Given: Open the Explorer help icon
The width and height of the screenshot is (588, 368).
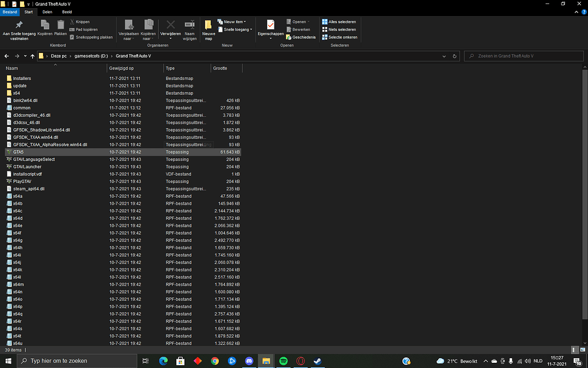Looking at the screenshot, I should tap(584, 12).
